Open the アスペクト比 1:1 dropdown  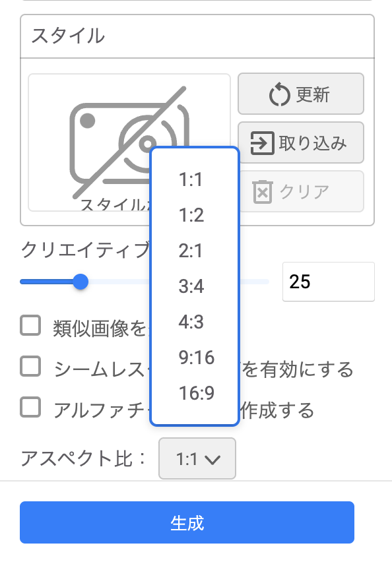click(197, 458)
